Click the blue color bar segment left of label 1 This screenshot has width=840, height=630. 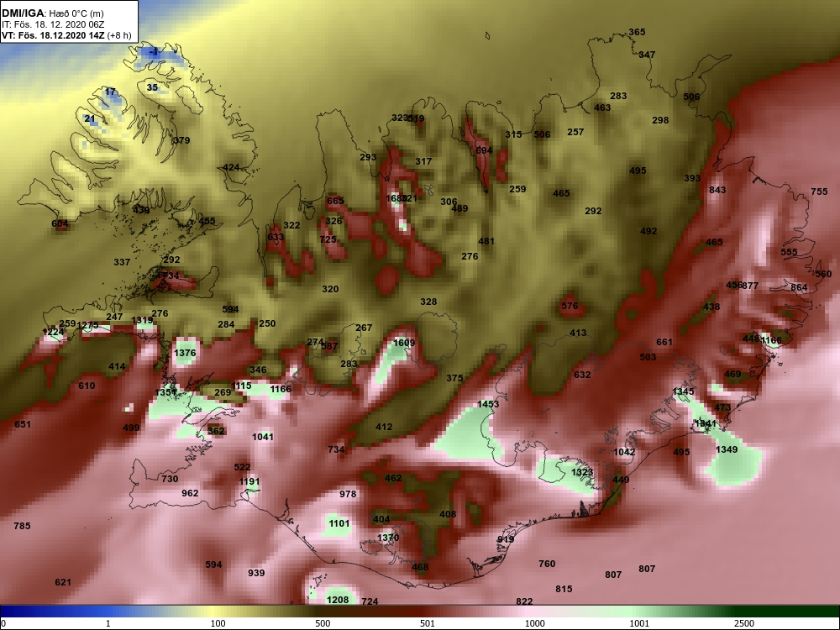tap(54, 612)
